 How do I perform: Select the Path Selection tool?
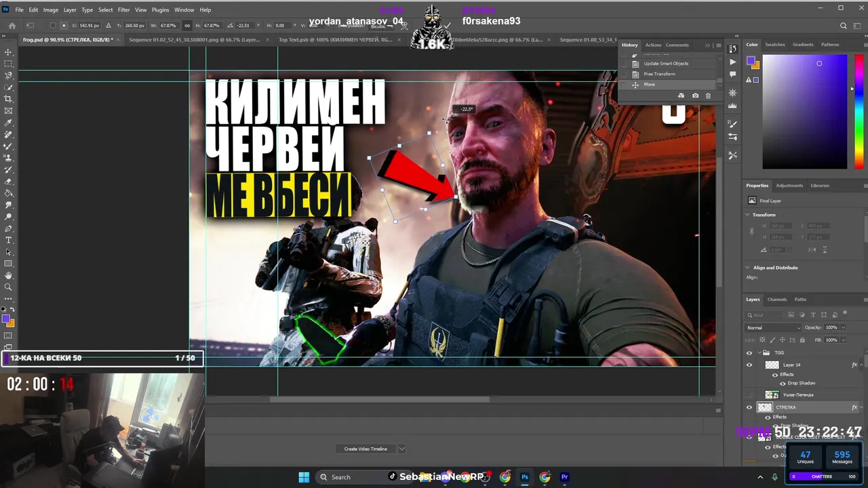point(8,251)
